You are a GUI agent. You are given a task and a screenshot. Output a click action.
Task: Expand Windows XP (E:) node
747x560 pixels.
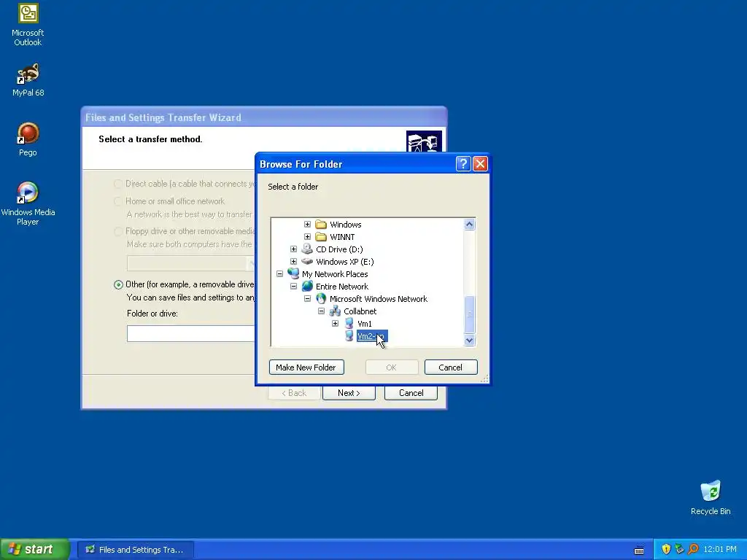pos(293,262)
